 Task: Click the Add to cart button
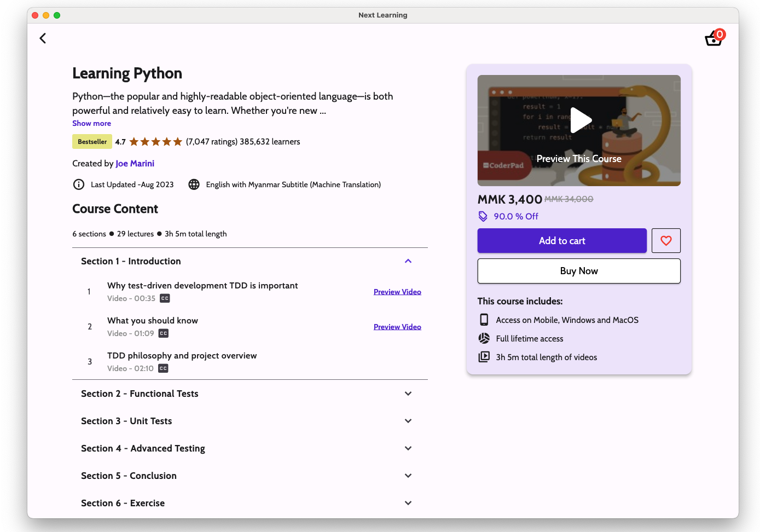[x=562, y=241]
